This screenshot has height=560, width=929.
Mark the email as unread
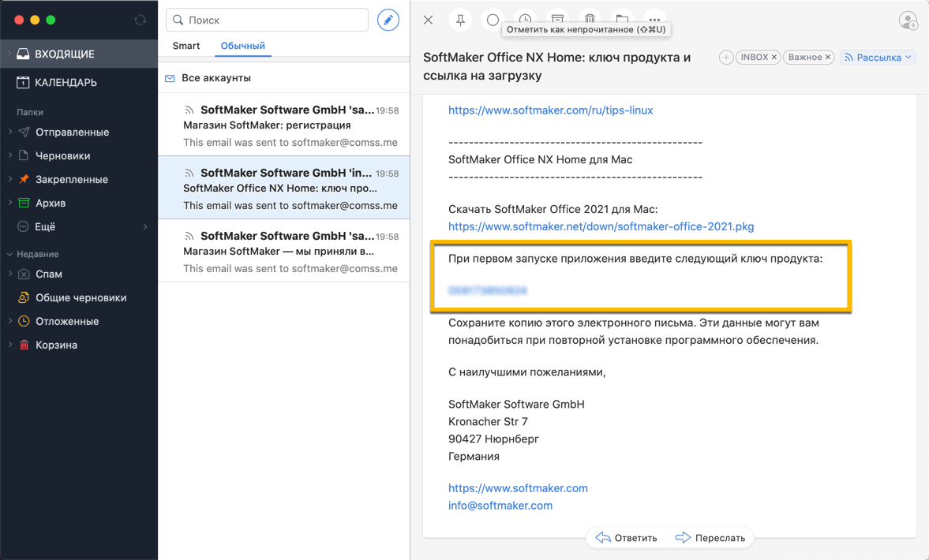click(x=493, y=20)
